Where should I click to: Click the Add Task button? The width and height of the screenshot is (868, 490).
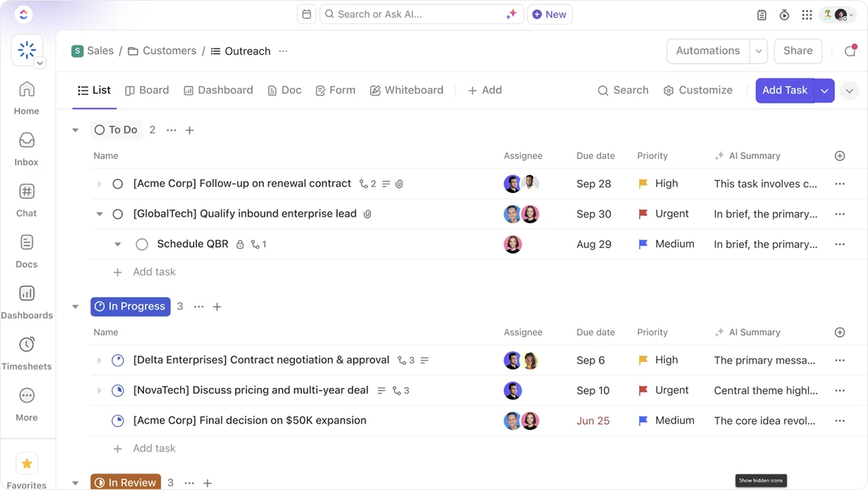[x=785, y=90]
